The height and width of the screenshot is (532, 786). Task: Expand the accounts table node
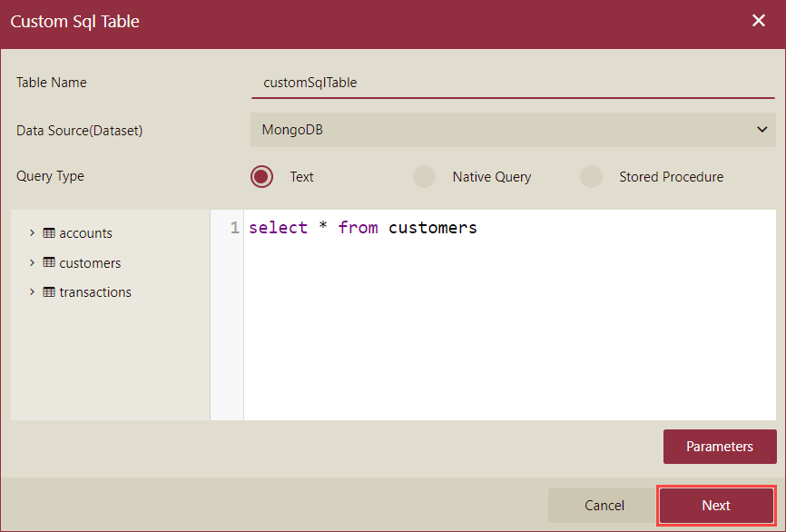pos(32,233)
